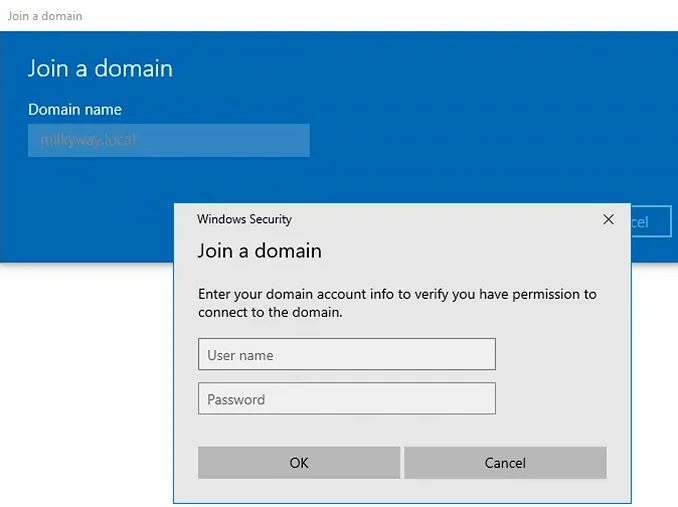
Task: Cancel the Windows Security dialog
Action: (x=505, y=463)
